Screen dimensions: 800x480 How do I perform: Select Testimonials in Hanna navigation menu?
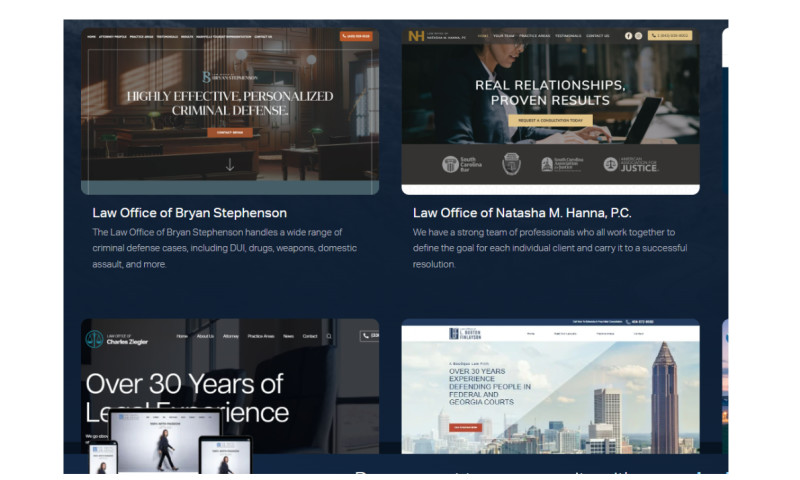[x=568, y=36]
